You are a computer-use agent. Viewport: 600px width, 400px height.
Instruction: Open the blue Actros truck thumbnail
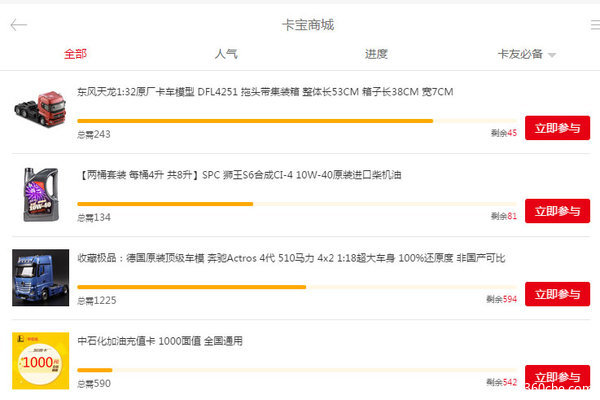click(x=41, y=276)
